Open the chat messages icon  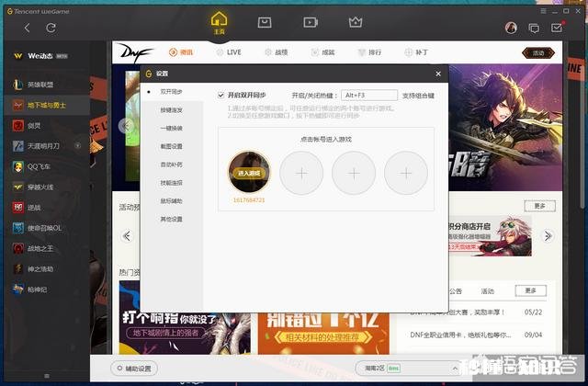[x=534, y=28]
